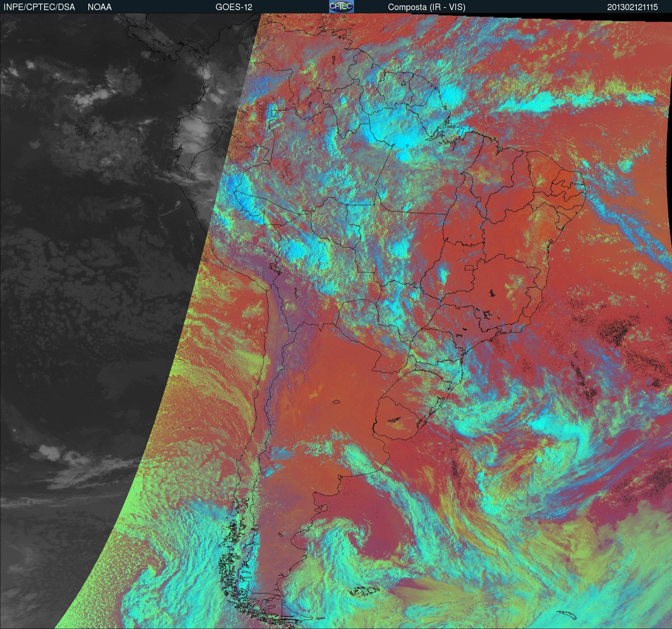Viewport: 672px width, 629px height.
Task: Click the INPE/CPTEC/DSA header text
Action: [39, 7]
